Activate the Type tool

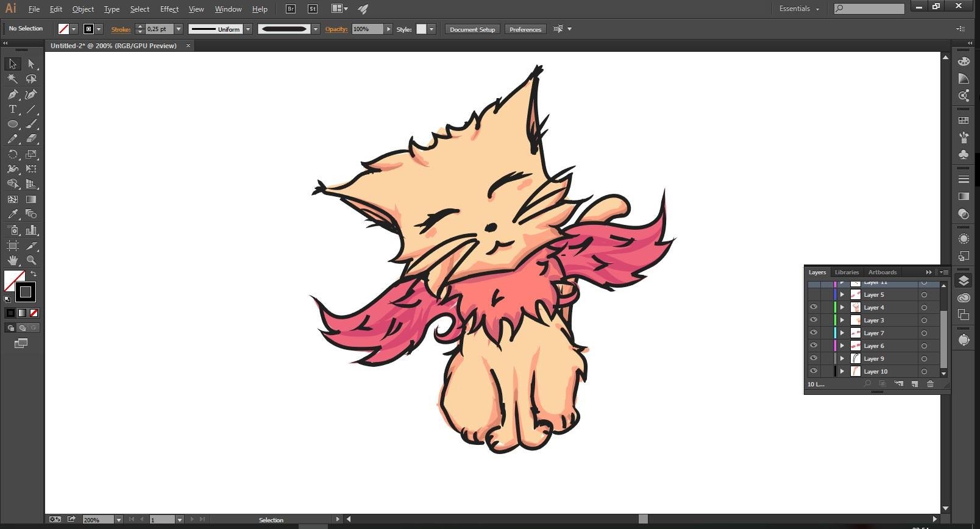(x=13, y=109)
